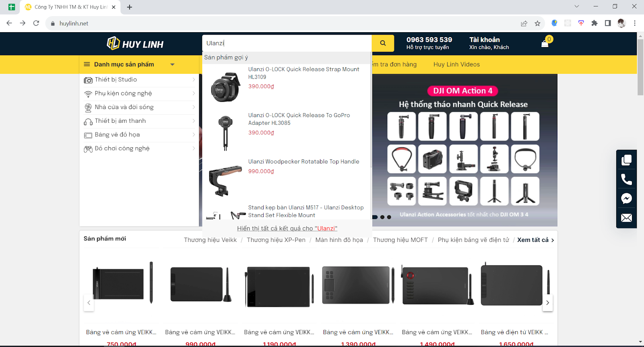Click the floating copy documents icon
This screenshot has width=644, height=347.
tap(626, 160)
